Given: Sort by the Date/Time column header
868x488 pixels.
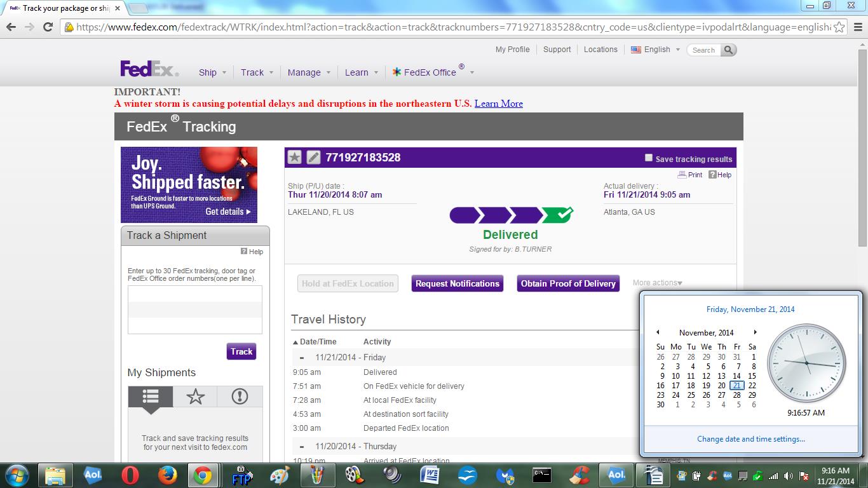Looking at the screenshot, I should [315, 341].
